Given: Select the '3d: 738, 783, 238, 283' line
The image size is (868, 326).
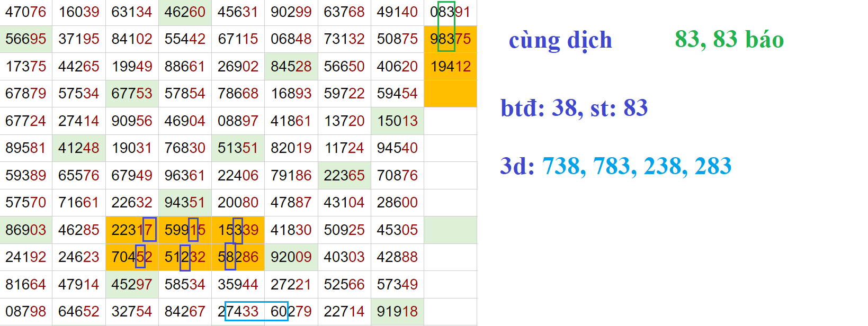Looking at the screenshot, I should pos(615,166).
